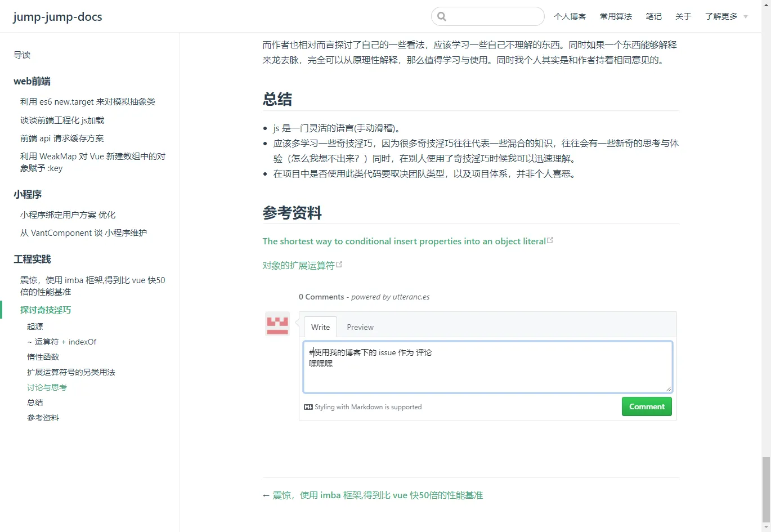Jump to 惰性函数 section in sidebar
771x532 pixels.
(x=43, y=357)
